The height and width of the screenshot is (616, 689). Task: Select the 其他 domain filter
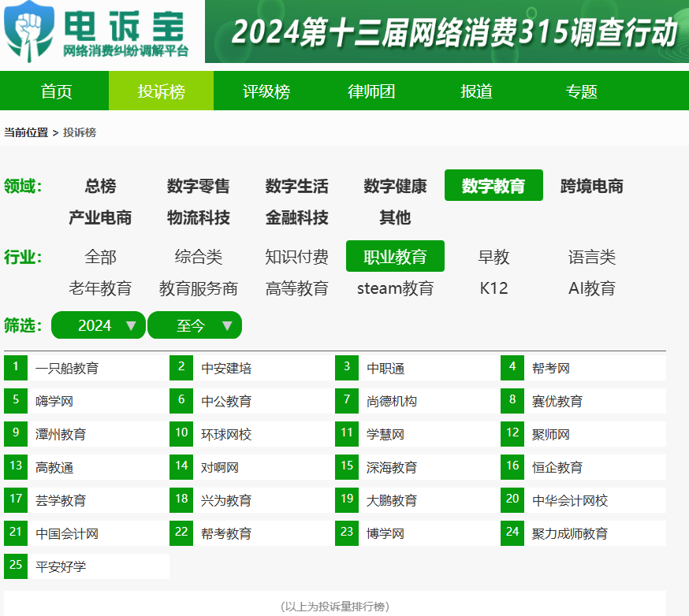point(395,217)
